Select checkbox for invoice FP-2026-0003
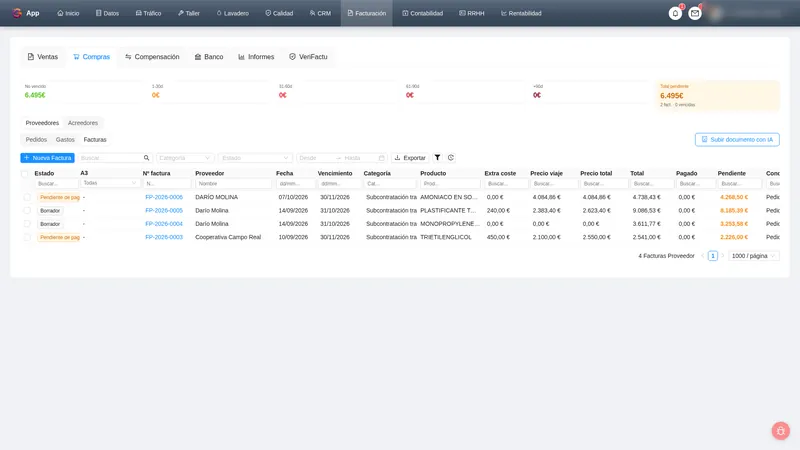Viewport: 800px width, 450px height. 27,237
